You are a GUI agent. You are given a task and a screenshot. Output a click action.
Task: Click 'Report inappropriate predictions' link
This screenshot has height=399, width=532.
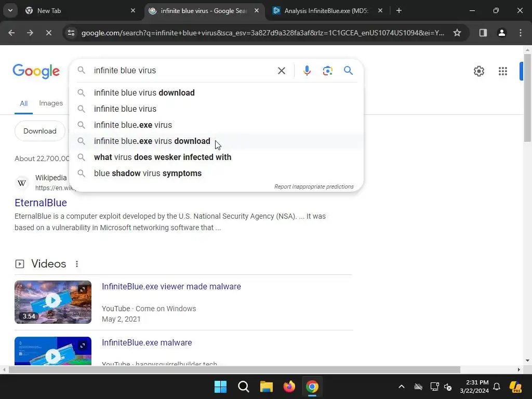click(314, 187)
